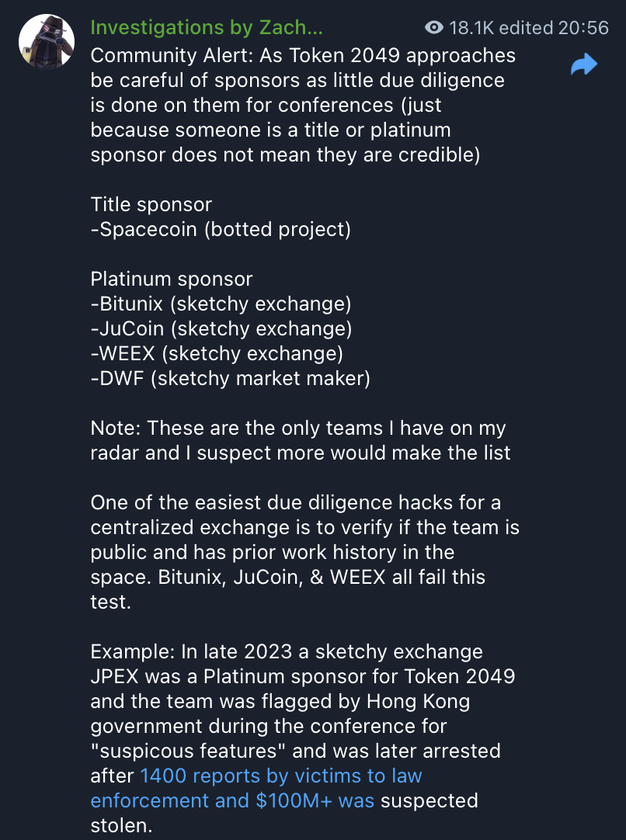Click "JPEX" in the example paragraph
This screenshot has height=840, width=626.
coord(113,676)
